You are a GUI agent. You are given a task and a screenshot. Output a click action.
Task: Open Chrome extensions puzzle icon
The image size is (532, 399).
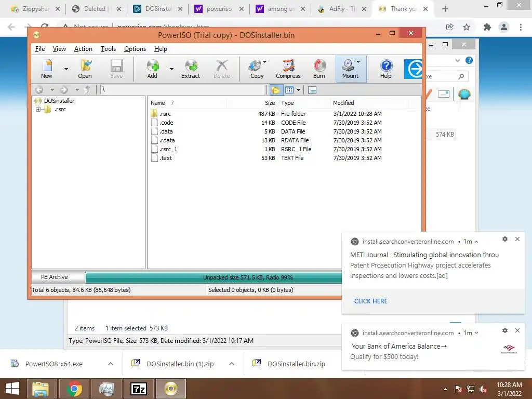click(x=487, y=27)
